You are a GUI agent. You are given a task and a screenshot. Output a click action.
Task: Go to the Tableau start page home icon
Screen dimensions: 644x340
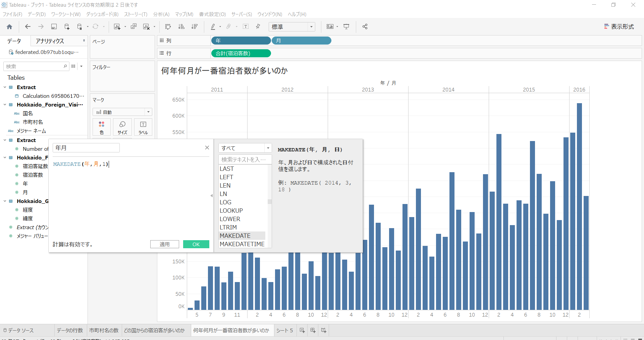coord(9,27)
